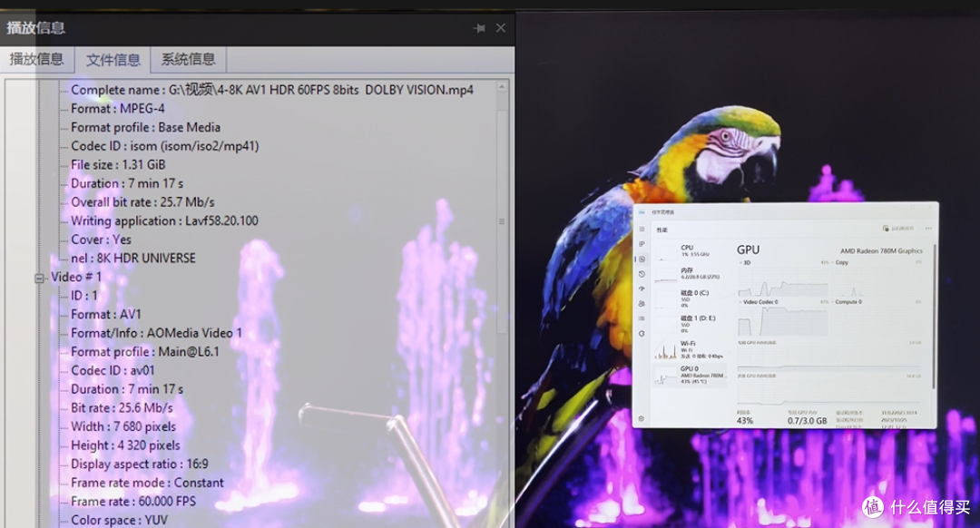980x528 pixels.
Task: Click the file info vertical scrollbar thumb
Action: click(x=501, y=222)
